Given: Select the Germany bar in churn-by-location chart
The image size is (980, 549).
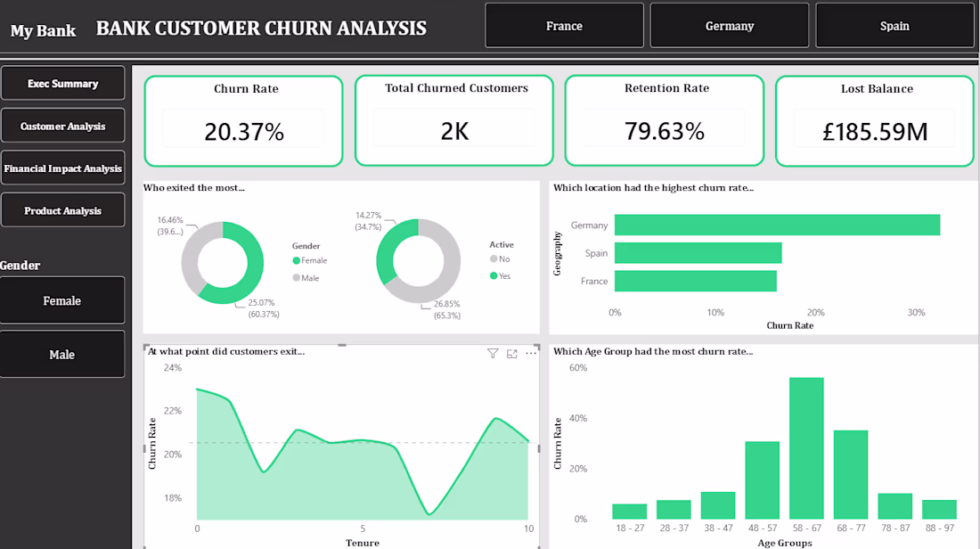Looking at the screenshot, I should pyautogui.click(x=777, y=225).
